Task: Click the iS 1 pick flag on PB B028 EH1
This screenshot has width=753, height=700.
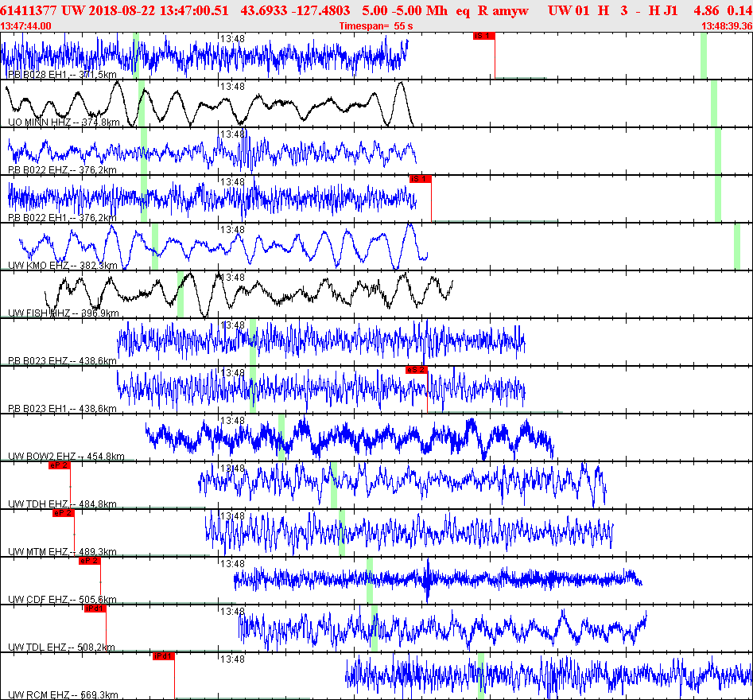Action: pos(483,36)
